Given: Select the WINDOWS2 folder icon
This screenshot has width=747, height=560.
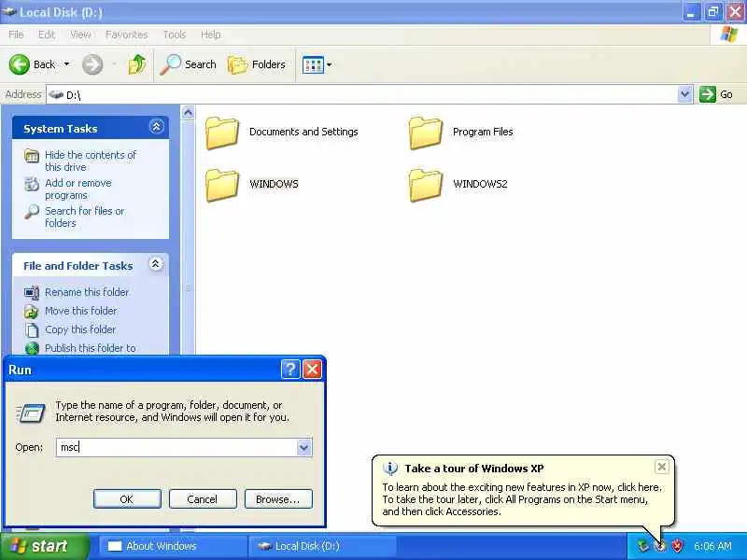Looking at the screenshot, I should (x=426, y=185).
